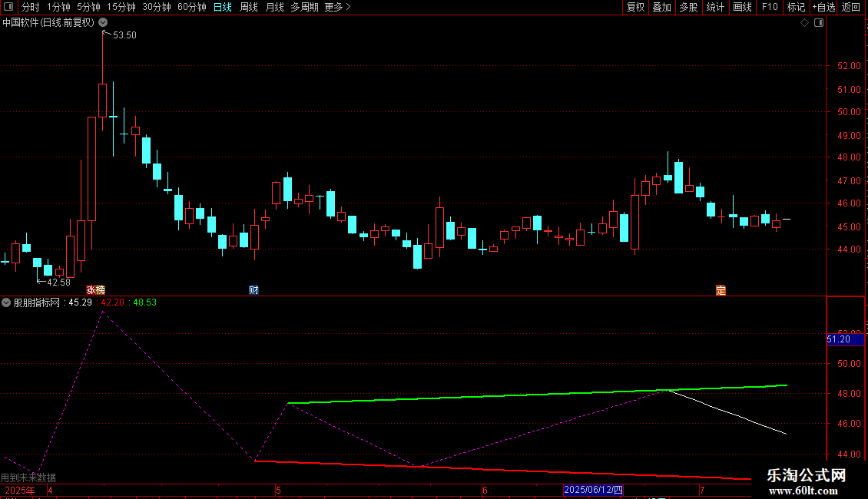868x499 pixels.
Task: Switch to 月线 monthly chart
Action: pyautogui.click(x=274, y=7)
